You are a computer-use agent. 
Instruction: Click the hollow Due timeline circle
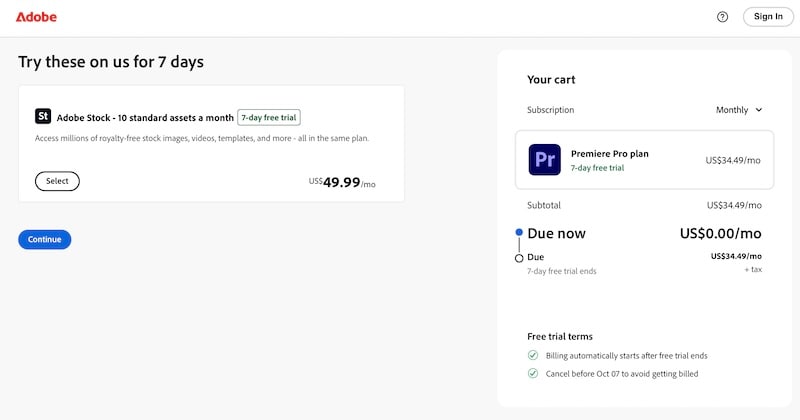519,258
